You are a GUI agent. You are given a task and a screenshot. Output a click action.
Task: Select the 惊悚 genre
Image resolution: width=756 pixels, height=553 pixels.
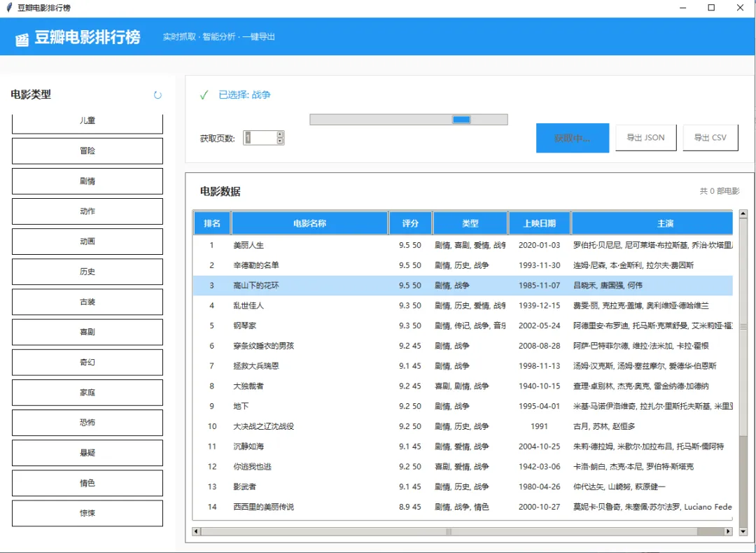point(87,514)
